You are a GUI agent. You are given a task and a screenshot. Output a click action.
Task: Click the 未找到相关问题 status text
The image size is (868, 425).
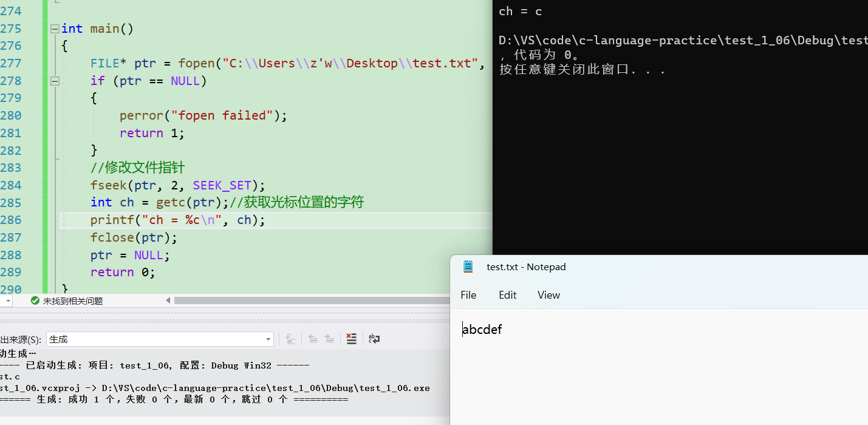73,301
